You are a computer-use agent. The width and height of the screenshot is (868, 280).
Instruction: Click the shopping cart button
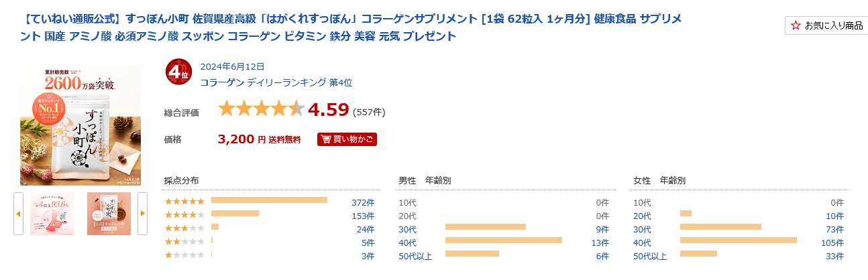347,139
